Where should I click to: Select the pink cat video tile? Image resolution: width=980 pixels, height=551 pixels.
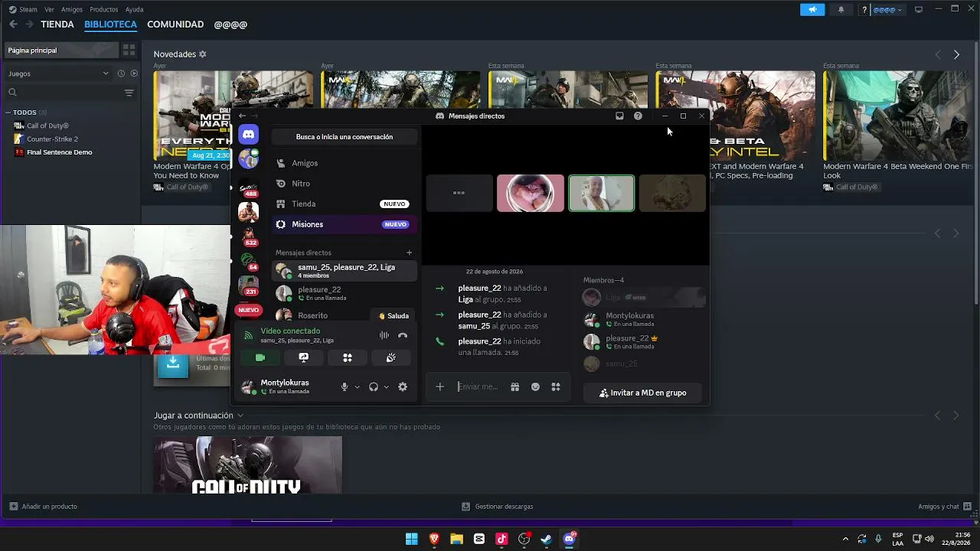[531, 193]
